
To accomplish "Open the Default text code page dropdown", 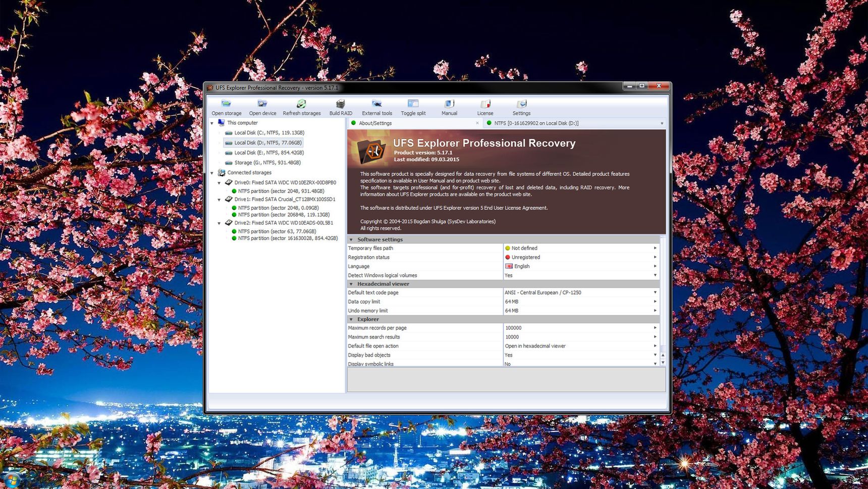I will [655, 292].
